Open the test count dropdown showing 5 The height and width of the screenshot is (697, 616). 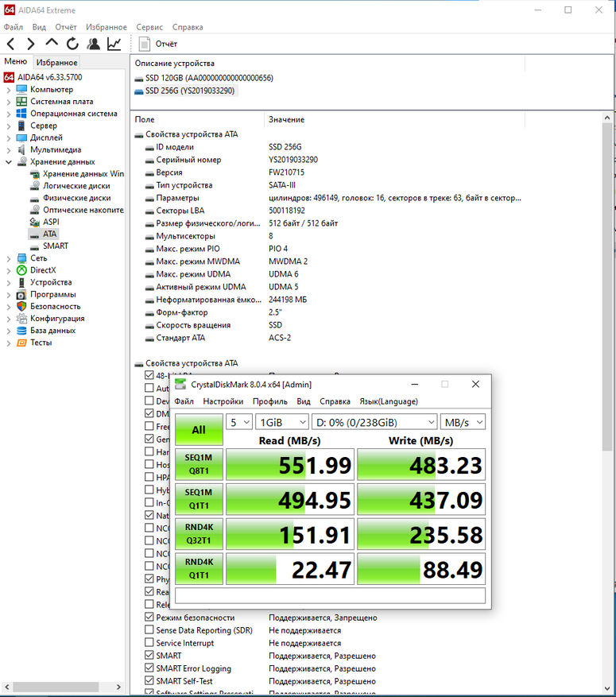239,422
